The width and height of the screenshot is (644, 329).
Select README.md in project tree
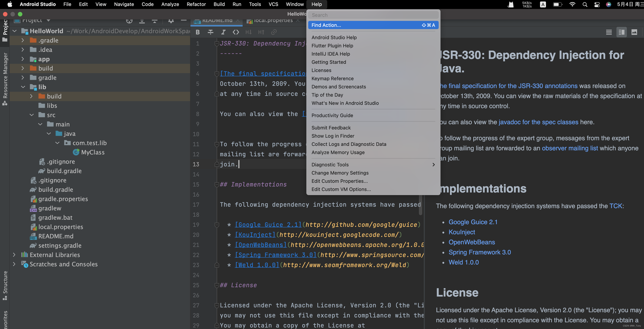56,236
